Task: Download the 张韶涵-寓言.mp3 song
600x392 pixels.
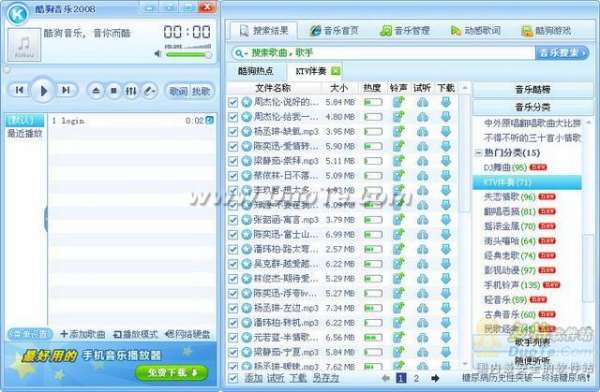Action: [x=446, y=220]
